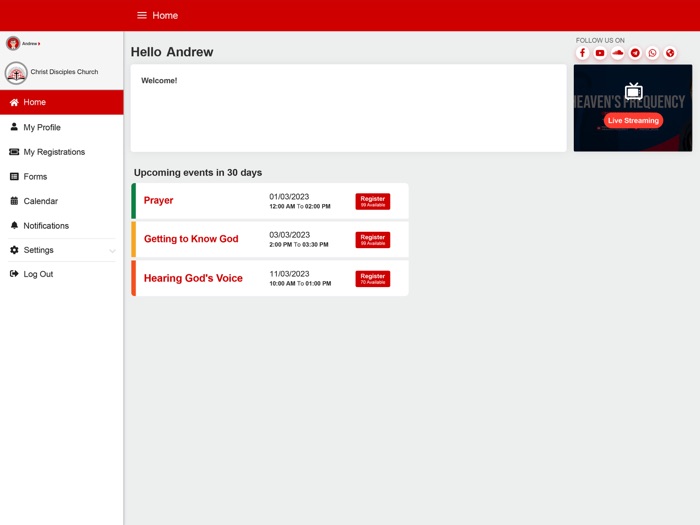The image size is (700, 525).
Task: View Notifications in the sidebar
Action: 46,226
